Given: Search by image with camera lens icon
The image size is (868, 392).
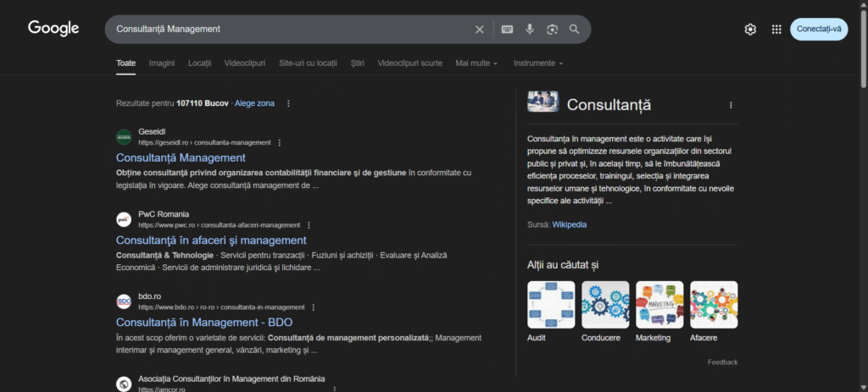Looking at the screenshot, I should coord(552,30).
